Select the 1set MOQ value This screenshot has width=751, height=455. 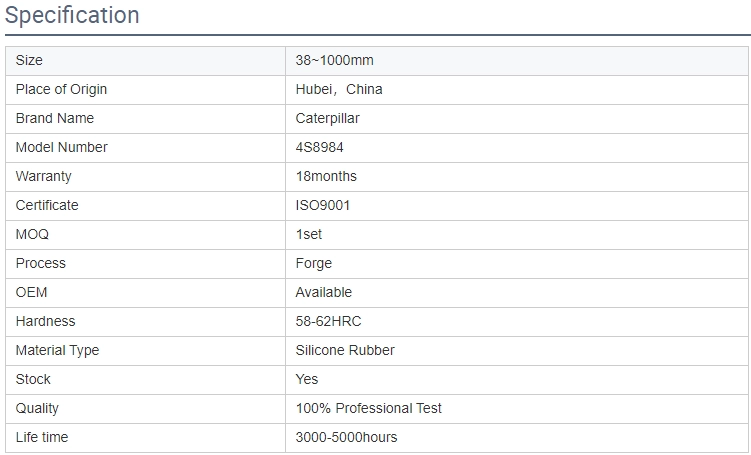pos(309,234)
